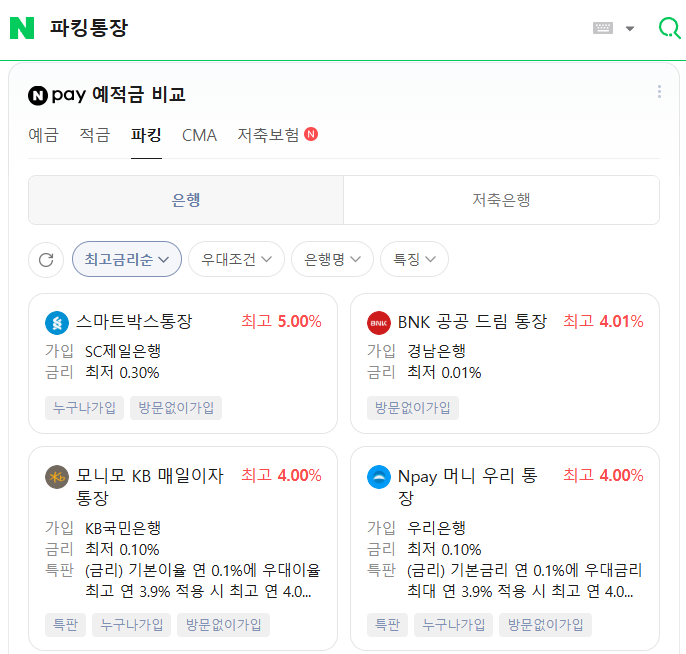This screenshot has width=686, height=654.
Task: Open the three-dot more options menu
Action: click(659, 91)
